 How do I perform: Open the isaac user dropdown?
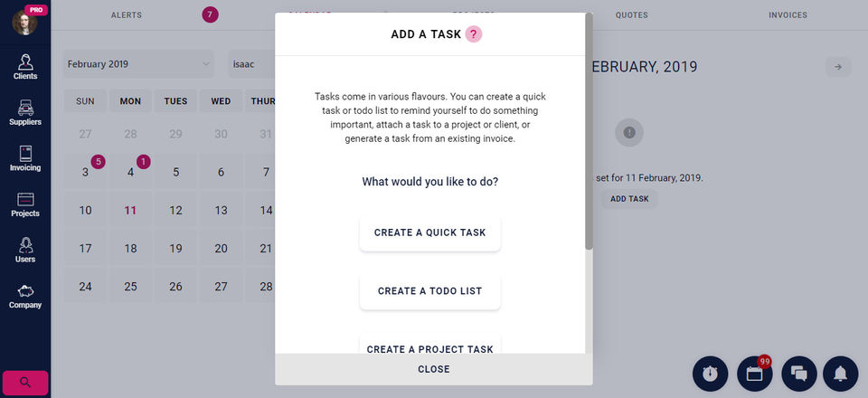251,64
